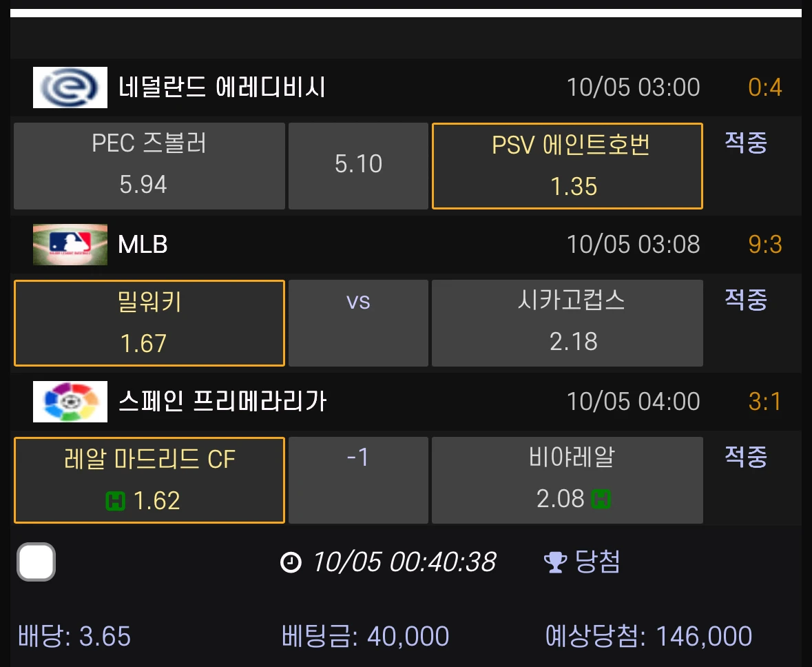The width and height of the screenshot is (812, 667).
Task: Click the Spain La Liga logo
Action: [x=70, y=402]
